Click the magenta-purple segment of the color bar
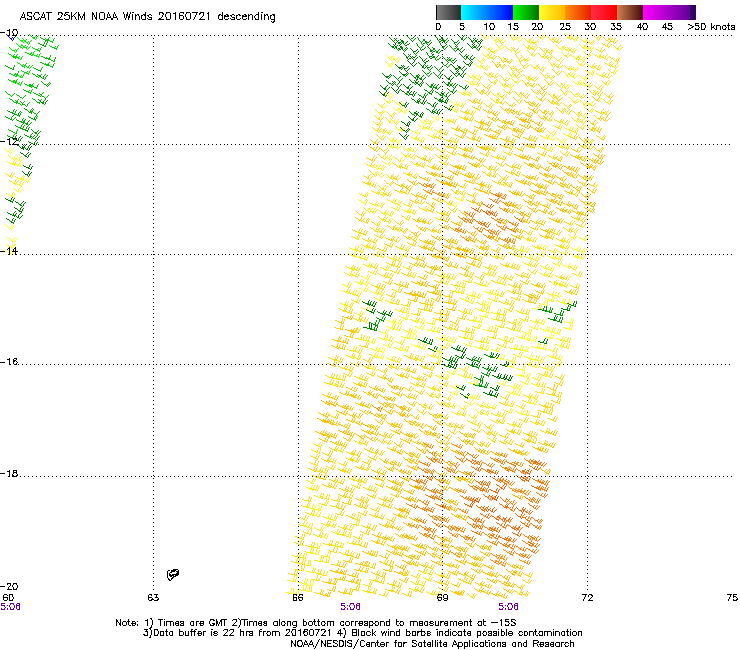 pyautogui.click(x=669, y=12)
